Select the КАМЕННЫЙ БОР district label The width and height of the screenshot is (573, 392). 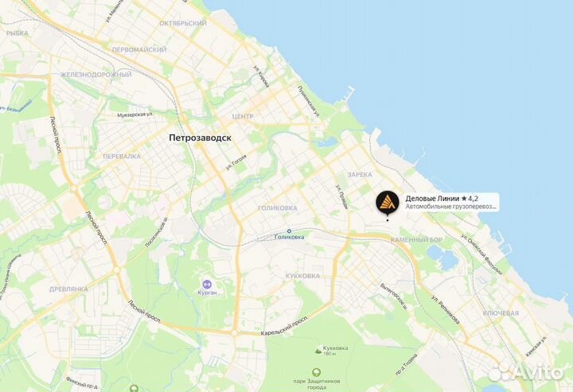pyautogui.click(x=416, y=240)
